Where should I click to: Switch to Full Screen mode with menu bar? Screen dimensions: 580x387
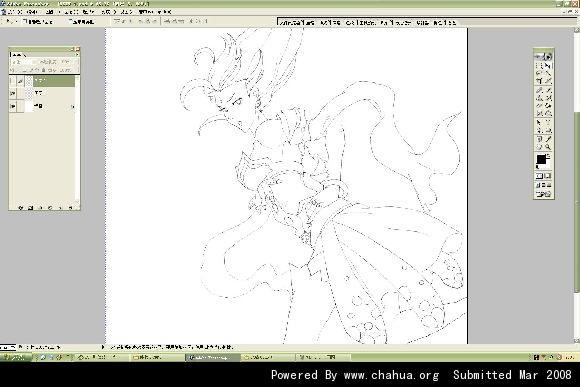544,185
